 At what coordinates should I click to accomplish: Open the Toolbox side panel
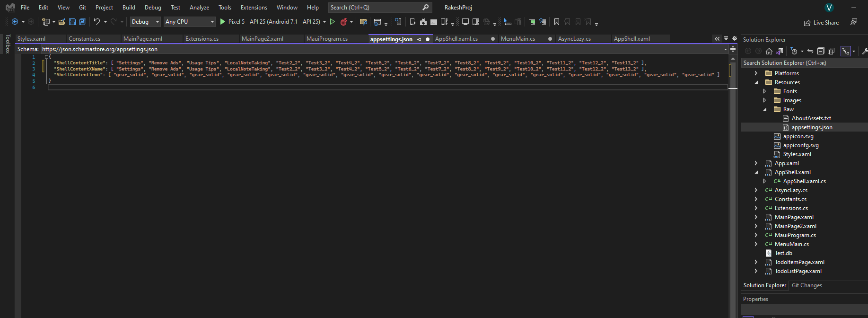coord(8,44)
